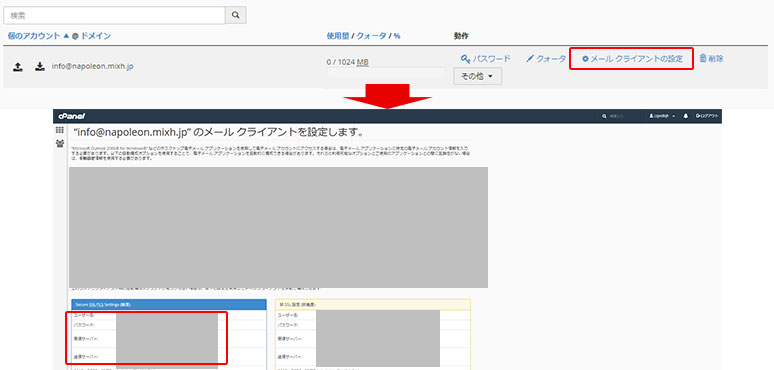The height and width of the screenshot is (370, 774).
Task: Click the 非 SSL 設定 panel header
Action: [x=373, y=304]
